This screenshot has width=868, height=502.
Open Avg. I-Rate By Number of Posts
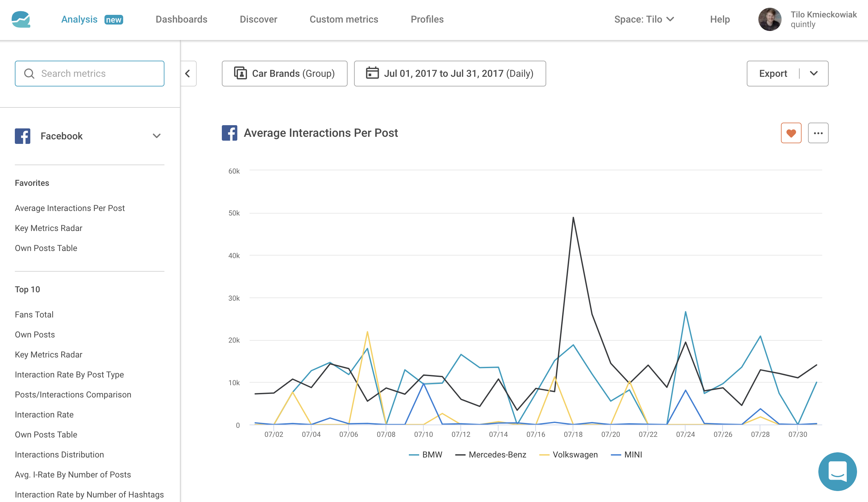point(73,475)
